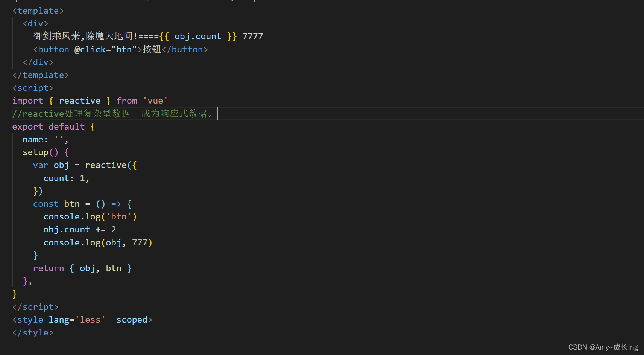Click the green reactive comment line
Image resolution: width=644 pixels, height=355 pixels.
[113, 113]
